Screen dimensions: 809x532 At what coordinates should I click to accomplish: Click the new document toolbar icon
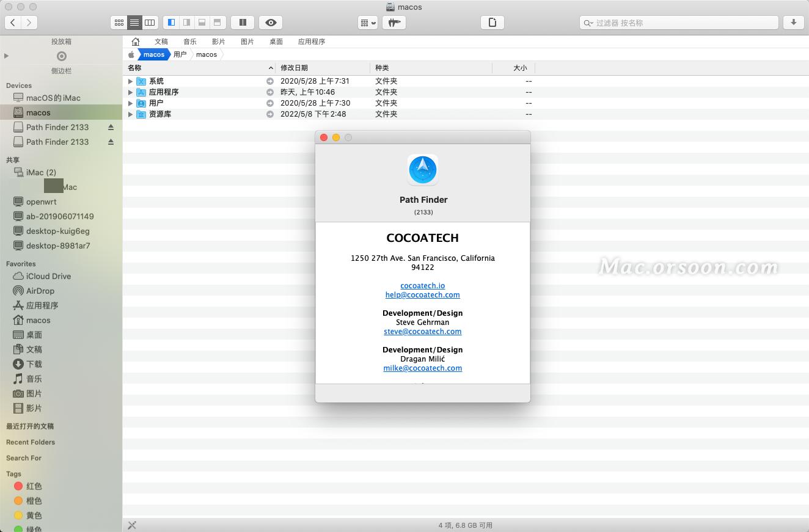(492, 23)
